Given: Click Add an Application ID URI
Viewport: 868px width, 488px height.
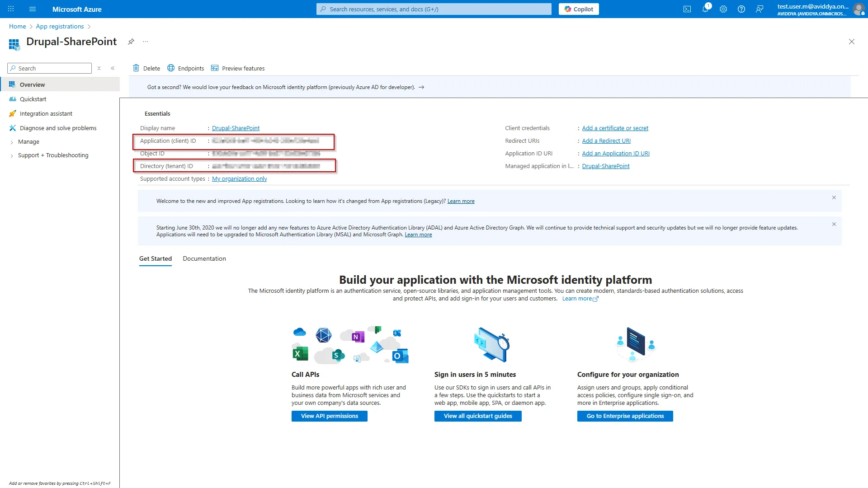Looking at the screenshot, I should (616, 153).
